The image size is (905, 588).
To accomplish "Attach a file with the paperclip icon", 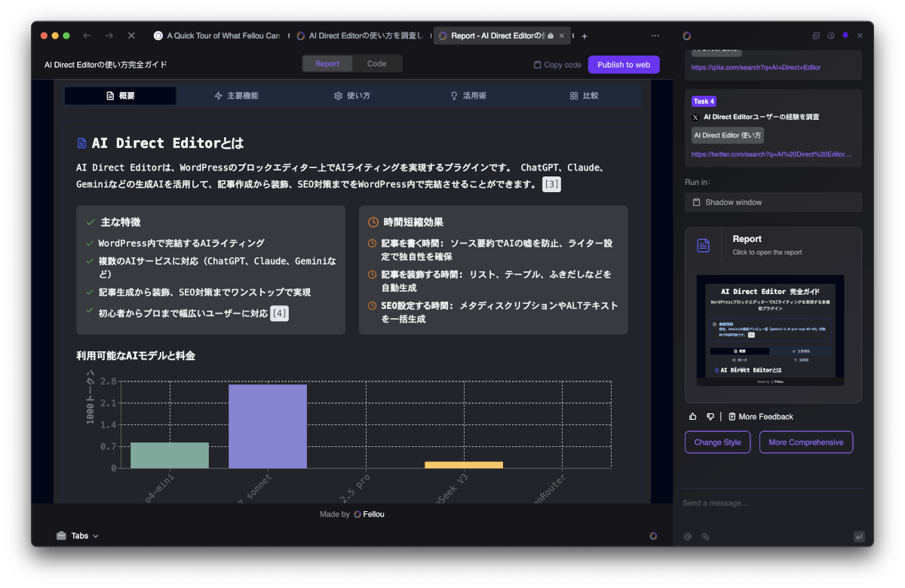I will (706, 537).
